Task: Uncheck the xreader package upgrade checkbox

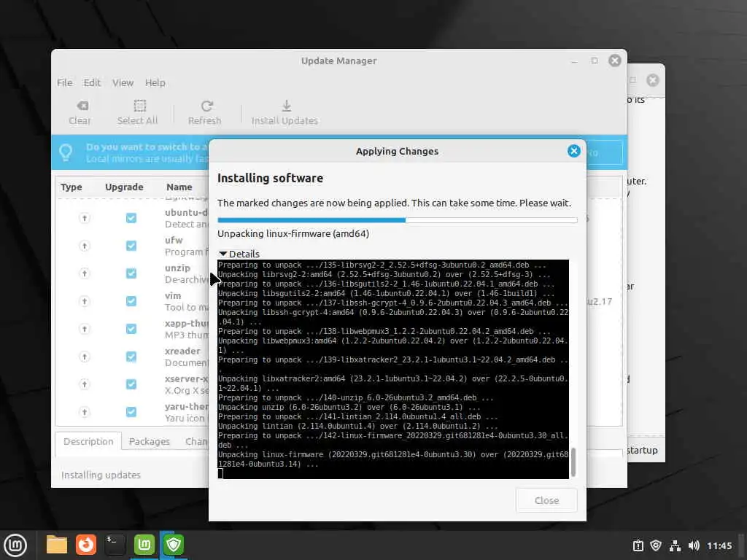Action: pyautogui.click(x=131, y=357)
